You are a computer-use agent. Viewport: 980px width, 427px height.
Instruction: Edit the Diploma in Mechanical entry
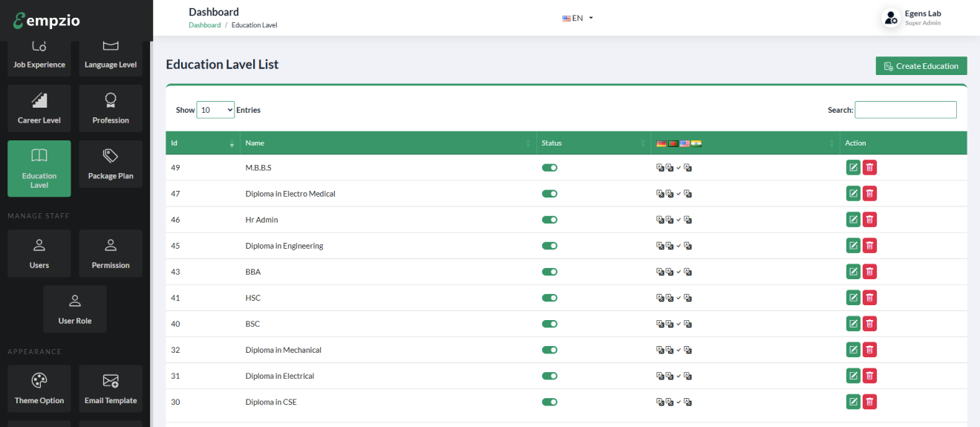coord(853,350)
